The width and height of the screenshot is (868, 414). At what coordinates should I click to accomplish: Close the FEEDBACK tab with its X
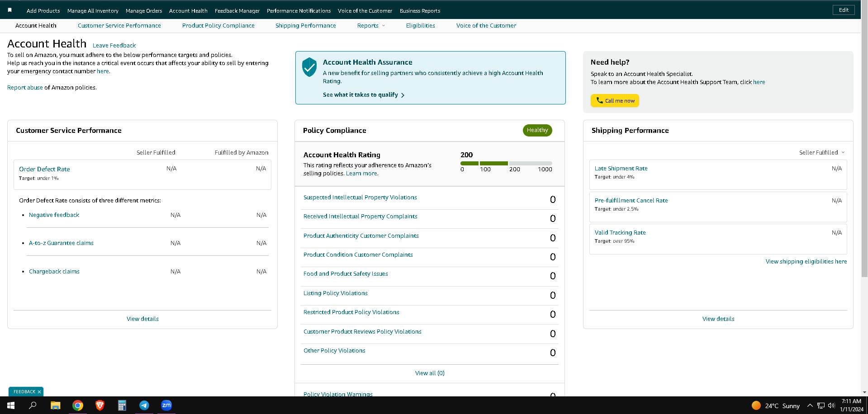coord(39,392)
